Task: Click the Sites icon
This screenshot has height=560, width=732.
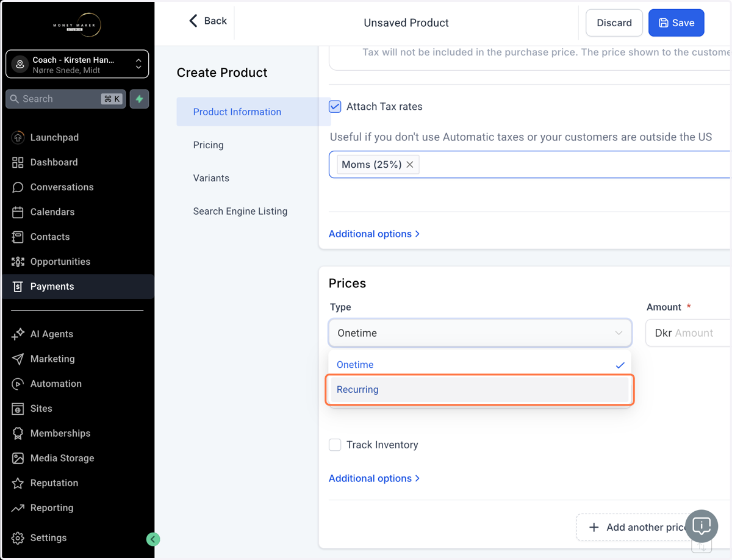Action: pos(18,409)
